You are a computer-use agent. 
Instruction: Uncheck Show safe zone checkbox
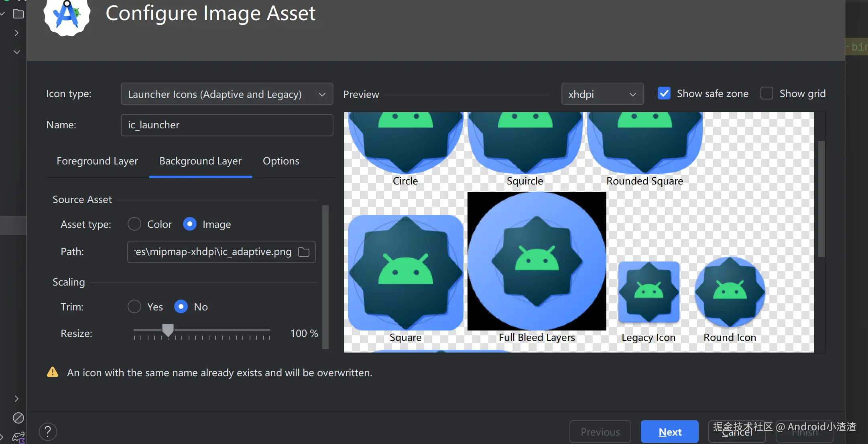point(664,93)
